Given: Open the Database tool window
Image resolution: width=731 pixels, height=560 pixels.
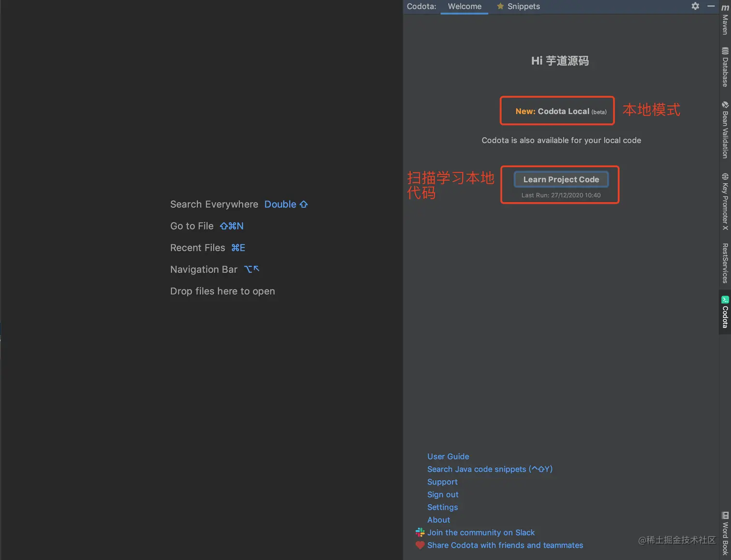Looking at the screenshot, I should (725, 67).
